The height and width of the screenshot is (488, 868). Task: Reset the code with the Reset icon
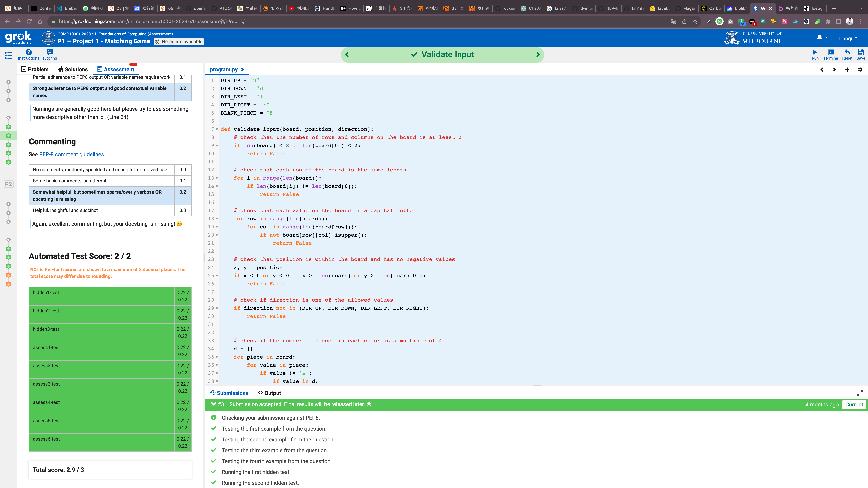coord(847,55)
